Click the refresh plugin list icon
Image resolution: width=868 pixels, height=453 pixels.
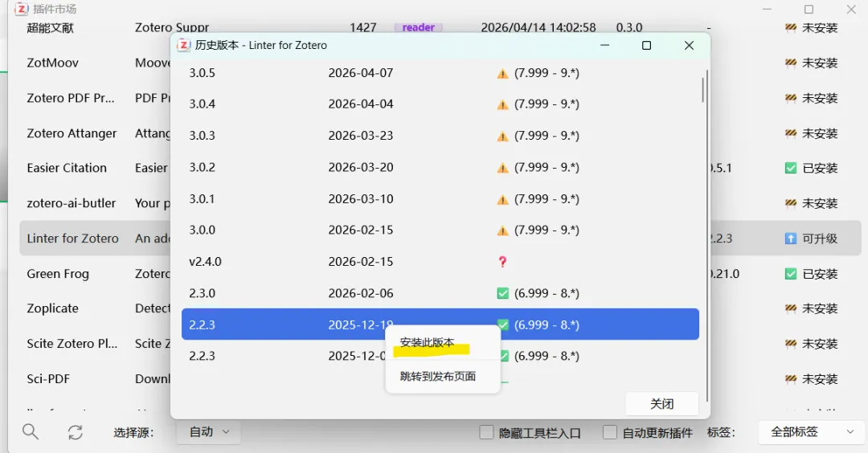click(x=76, y=432)
